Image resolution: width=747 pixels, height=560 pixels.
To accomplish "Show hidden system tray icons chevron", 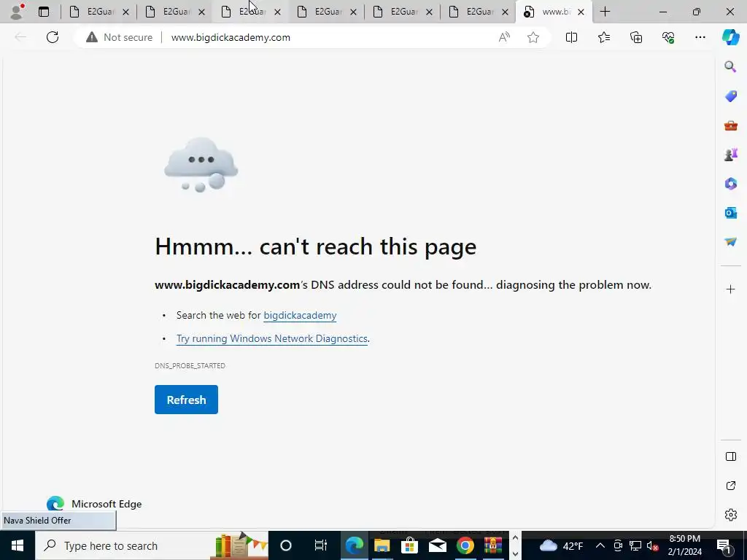I will coord(600,545).
